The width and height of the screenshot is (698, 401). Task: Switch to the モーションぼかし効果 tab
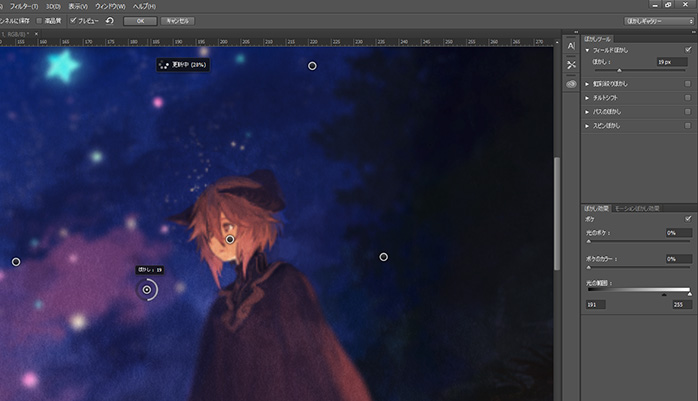(637, 208)
